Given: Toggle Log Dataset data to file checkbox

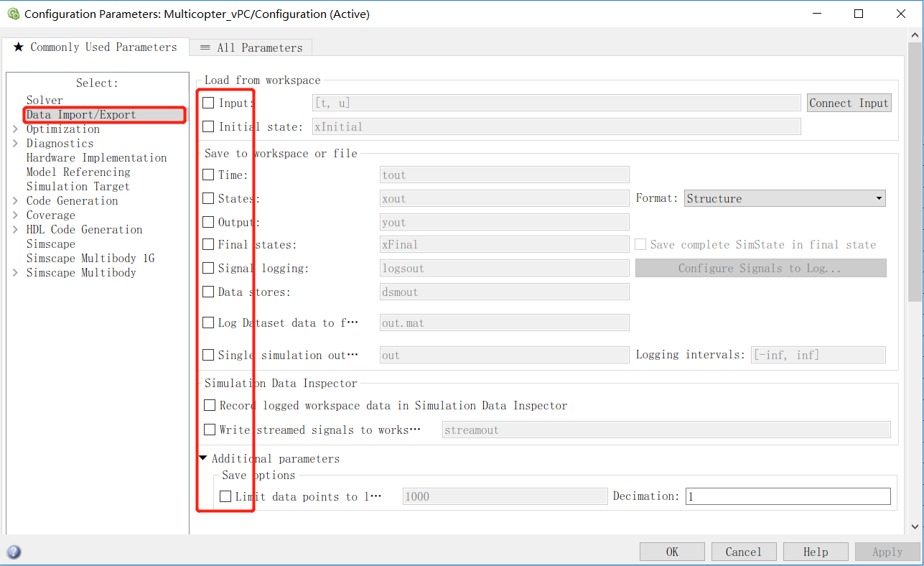Looking at the screenshot, I should [x=208, y=323].
